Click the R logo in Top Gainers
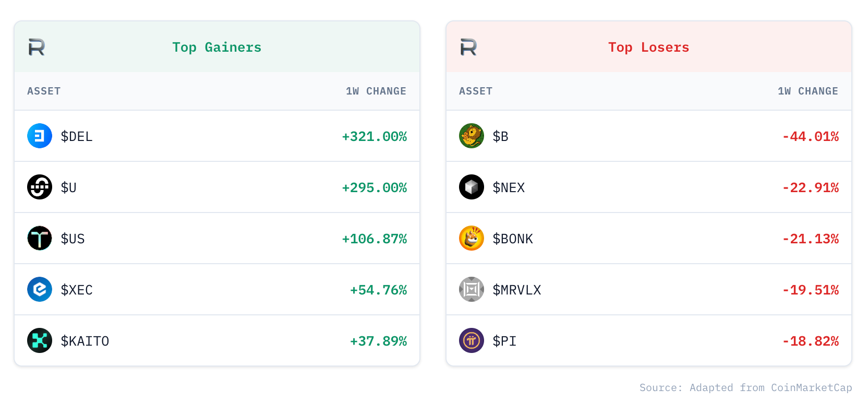The height and width of the screenshot is (401, 868). [x=37, y=47]
